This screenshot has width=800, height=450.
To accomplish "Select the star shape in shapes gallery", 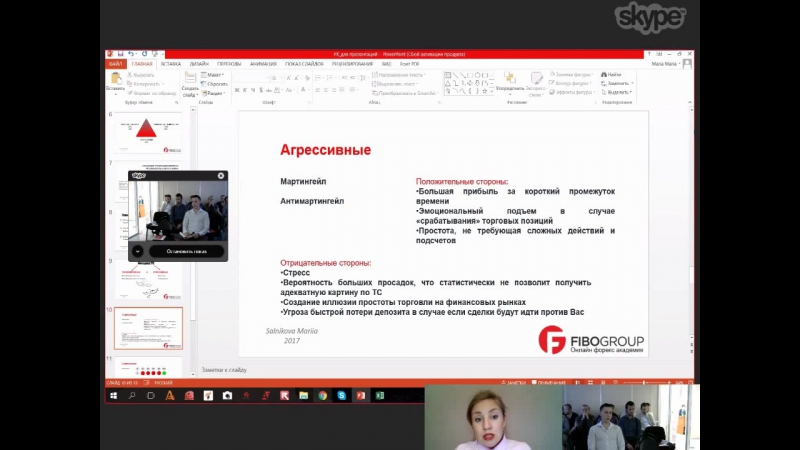I will pyautogui.click(x=485, y=91).
